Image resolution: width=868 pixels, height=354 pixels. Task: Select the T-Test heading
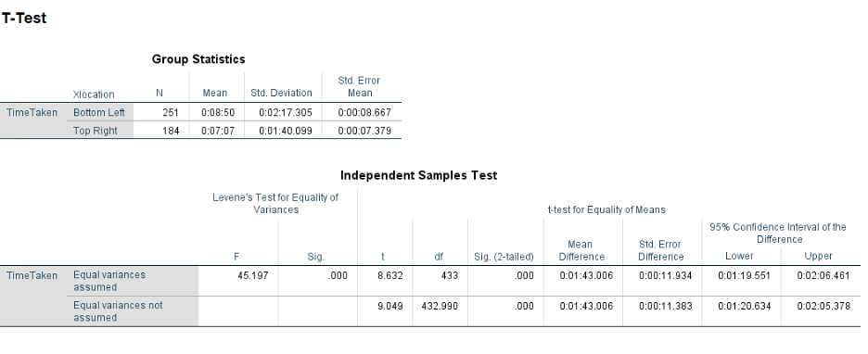point(24,19)
